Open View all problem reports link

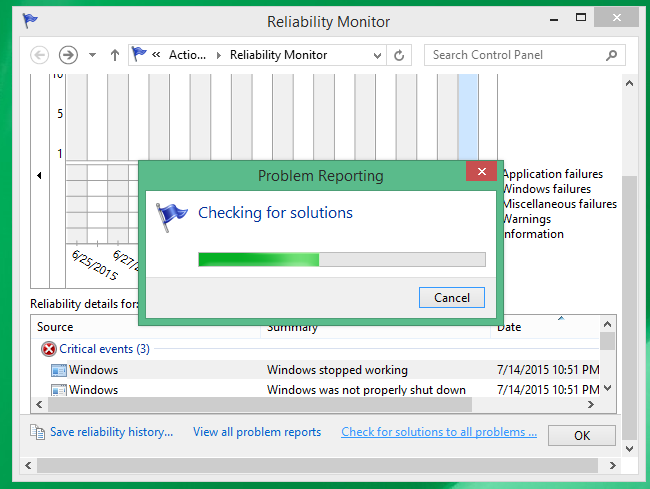[x=257, y=432]
